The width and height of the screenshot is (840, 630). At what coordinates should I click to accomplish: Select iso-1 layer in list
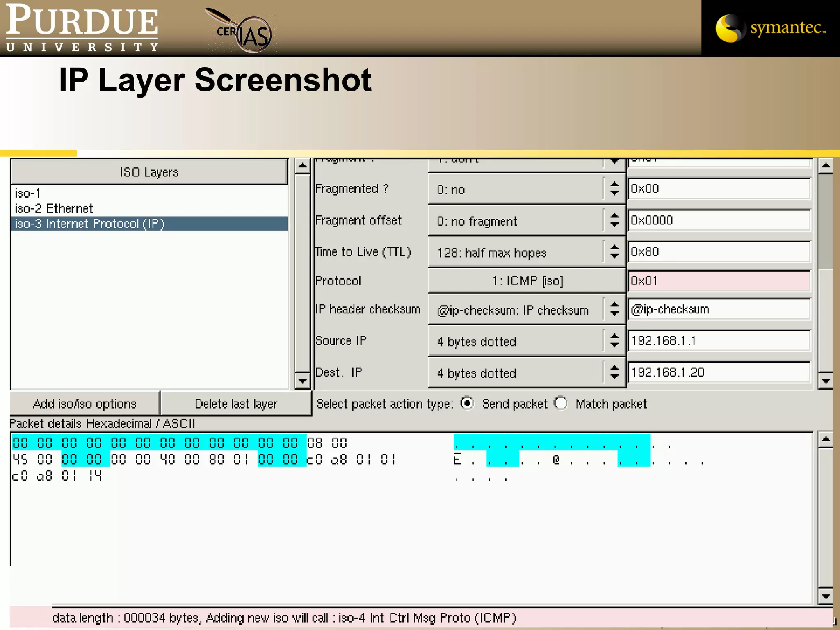(149, 193)
